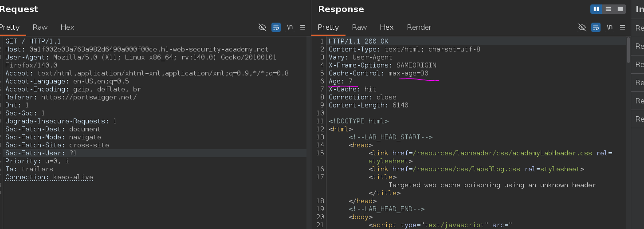Click the script type="text/javascript" line

pyautogui.click(x=440, y=225)
